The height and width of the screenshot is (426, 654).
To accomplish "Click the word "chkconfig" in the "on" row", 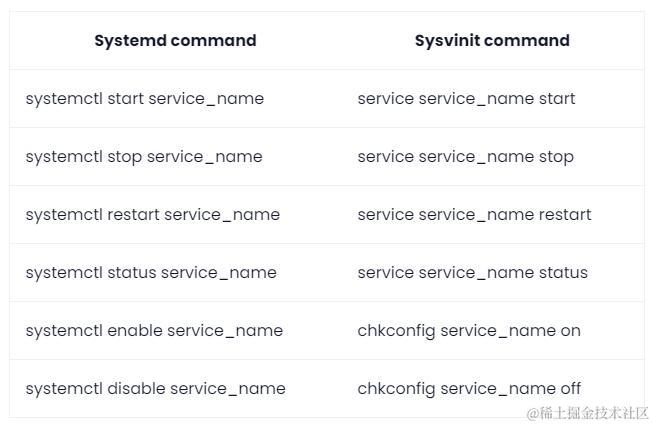I will [x=396, y=331].
